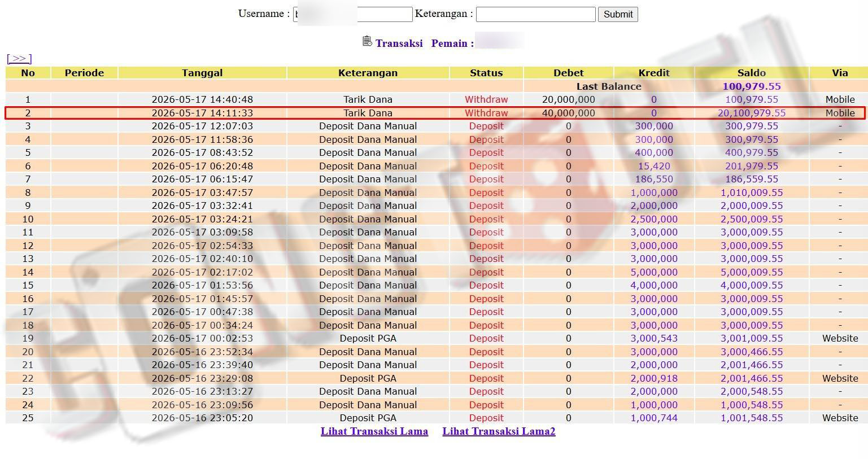Click the Periode column header
This screenshot has height=459, width=868.
click(84, 73)
